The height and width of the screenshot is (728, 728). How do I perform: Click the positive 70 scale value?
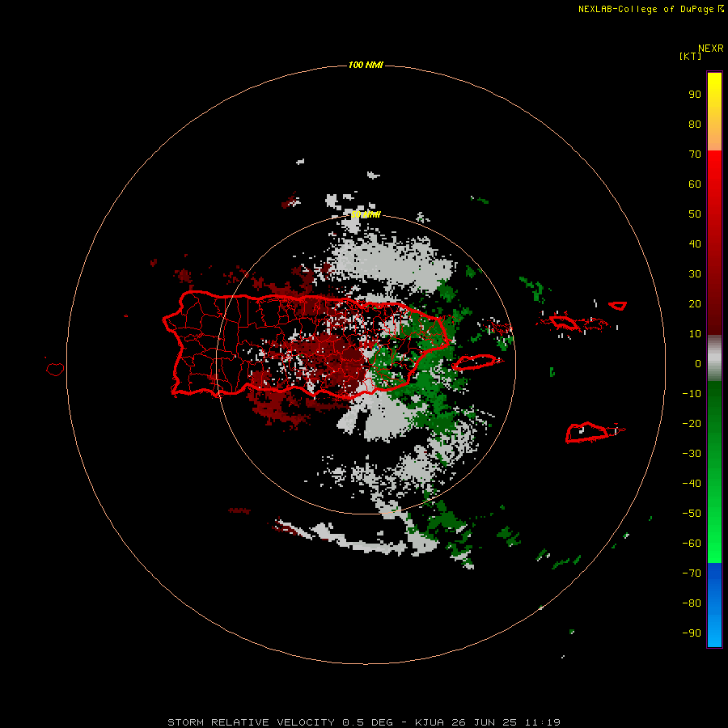[x=695, y=154]
